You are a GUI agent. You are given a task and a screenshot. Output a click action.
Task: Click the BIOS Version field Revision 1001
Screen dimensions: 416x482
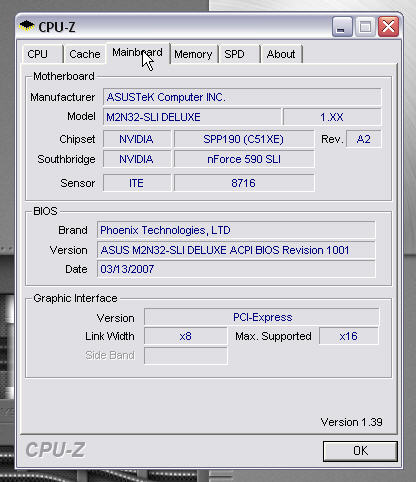pos(236,250)
